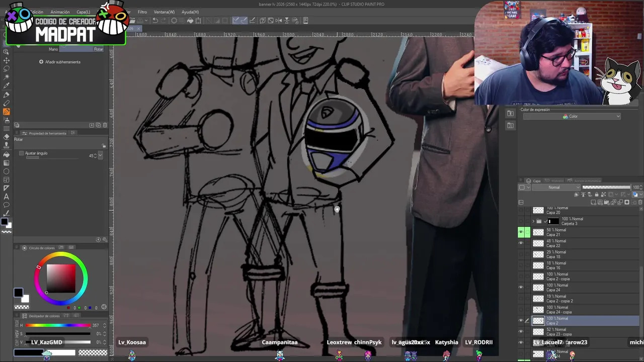Select the Gradient tool

[6, 163]
